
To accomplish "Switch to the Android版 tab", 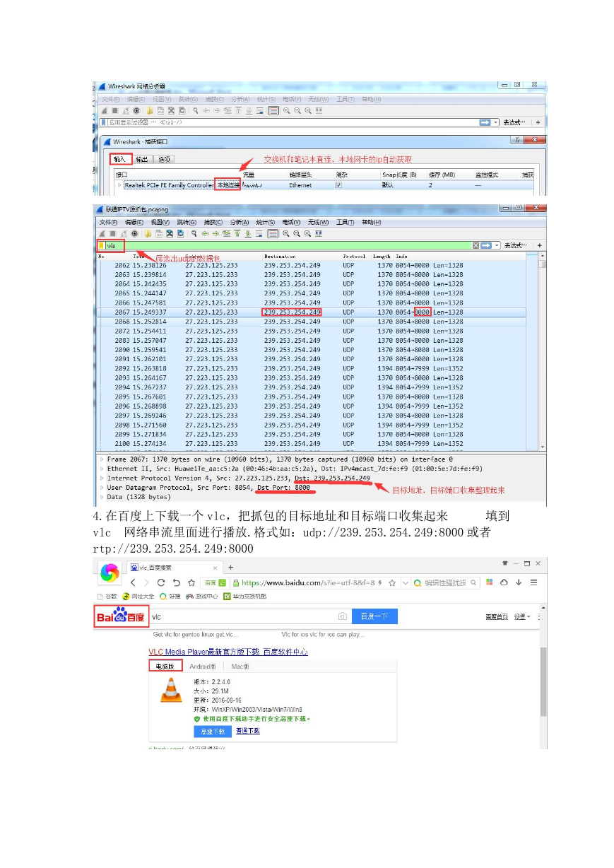I will coord(202,666).
